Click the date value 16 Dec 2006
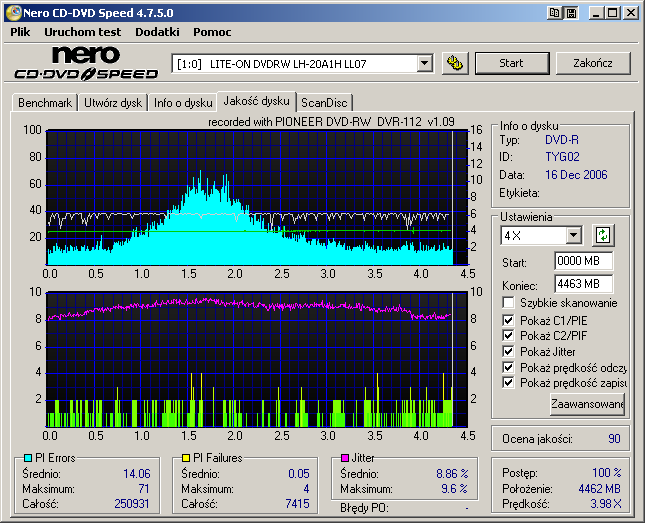645x523 pixels. (576, 175)
